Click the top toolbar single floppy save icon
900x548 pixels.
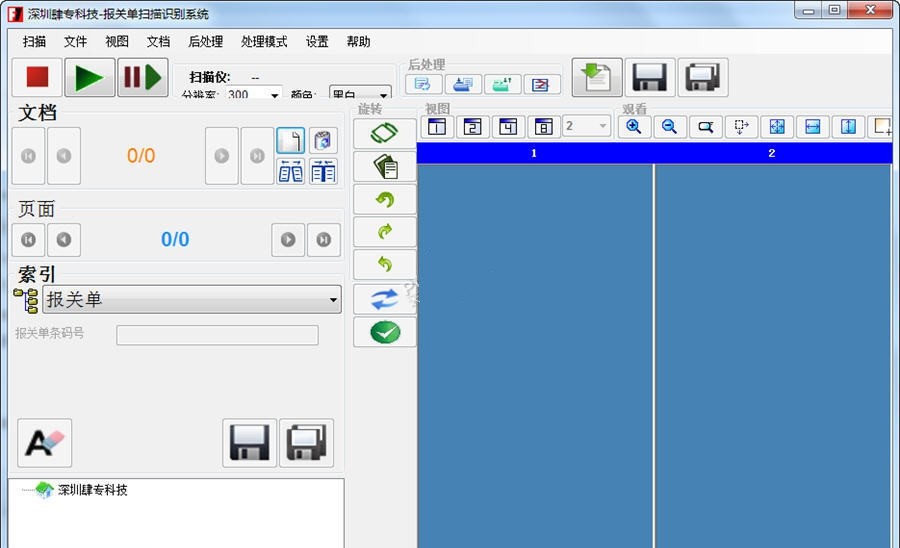[650, 77]
